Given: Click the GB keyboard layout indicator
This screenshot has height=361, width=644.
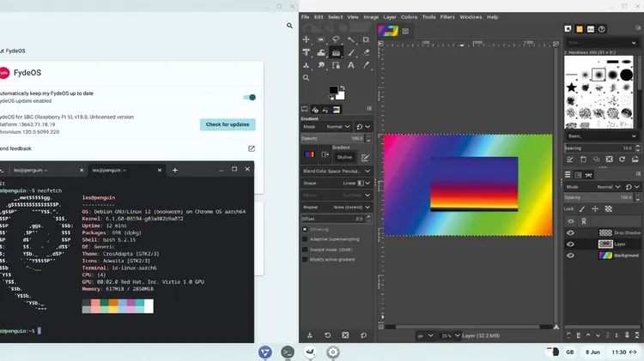Looking at the screenshot, I should pos(569,352).
